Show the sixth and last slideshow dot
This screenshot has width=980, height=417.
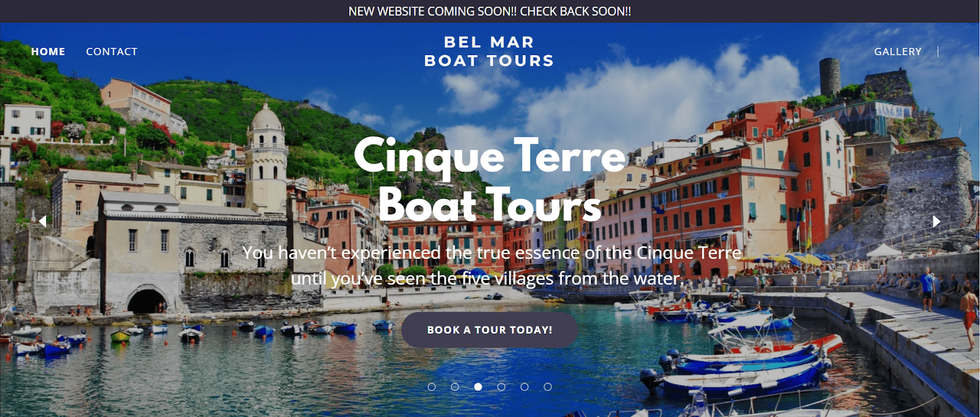548,387
